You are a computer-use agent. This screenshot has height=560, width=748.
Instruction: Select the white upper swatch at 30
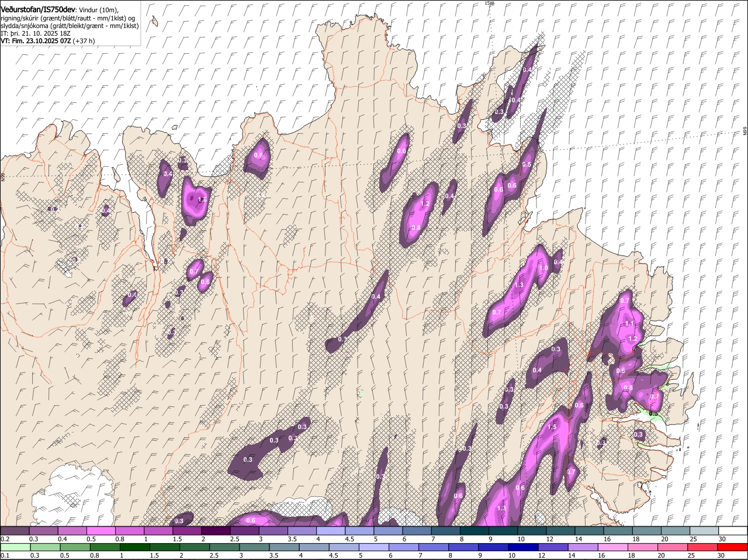733,530
